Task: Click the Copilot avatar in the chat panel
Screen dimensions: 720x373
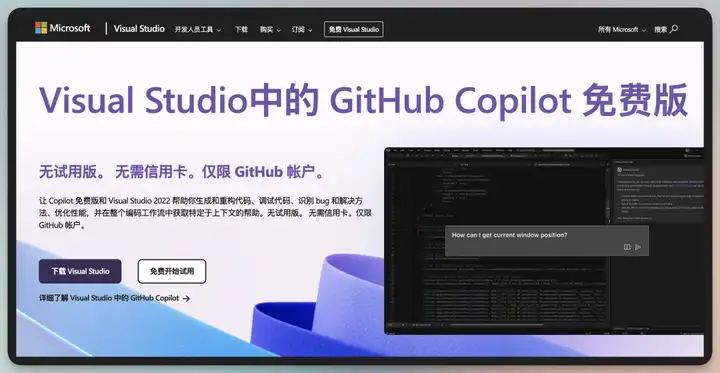Action: coord(619,170)
